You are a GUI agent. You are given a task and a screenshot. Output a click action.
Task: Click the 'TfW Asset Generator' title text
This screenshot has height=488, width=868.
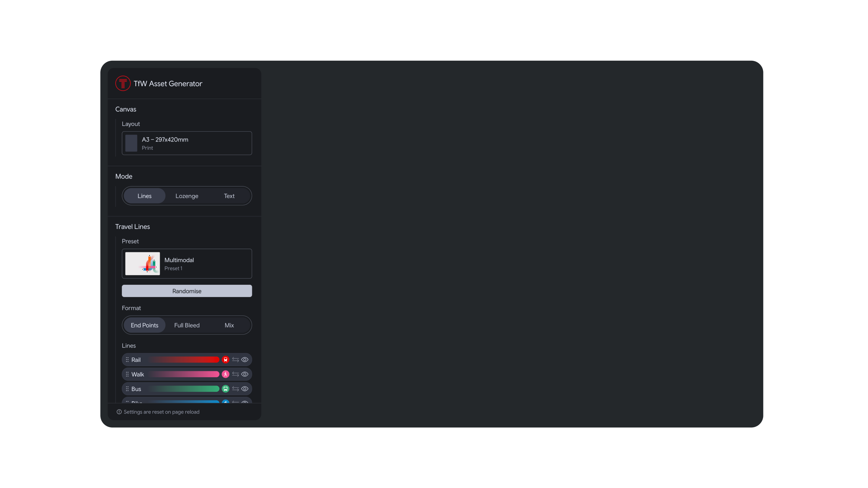[x=168, y=83]
